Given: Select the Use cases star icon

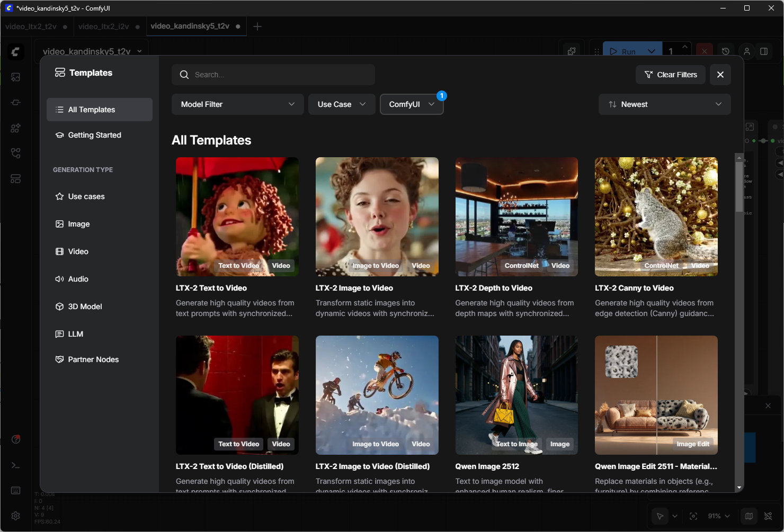Looking at the screenshot, I should pyautogui.click(x=60, y=196).
